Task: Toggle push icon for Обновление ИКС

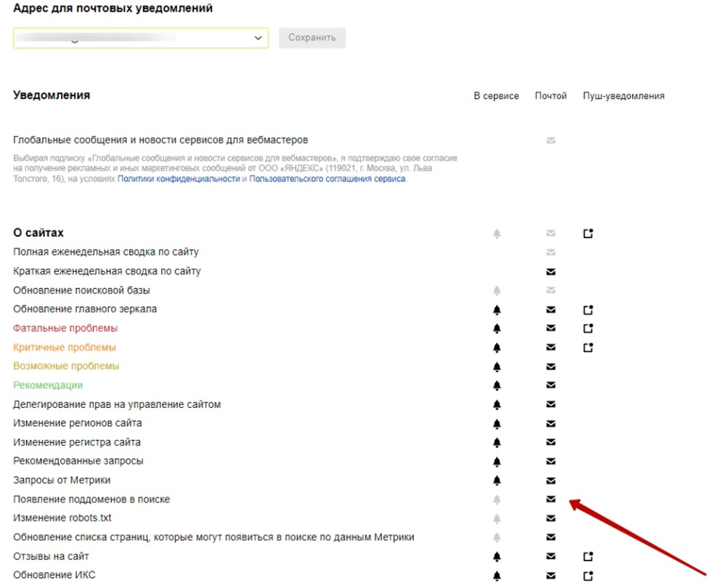Action: (588, 576)
